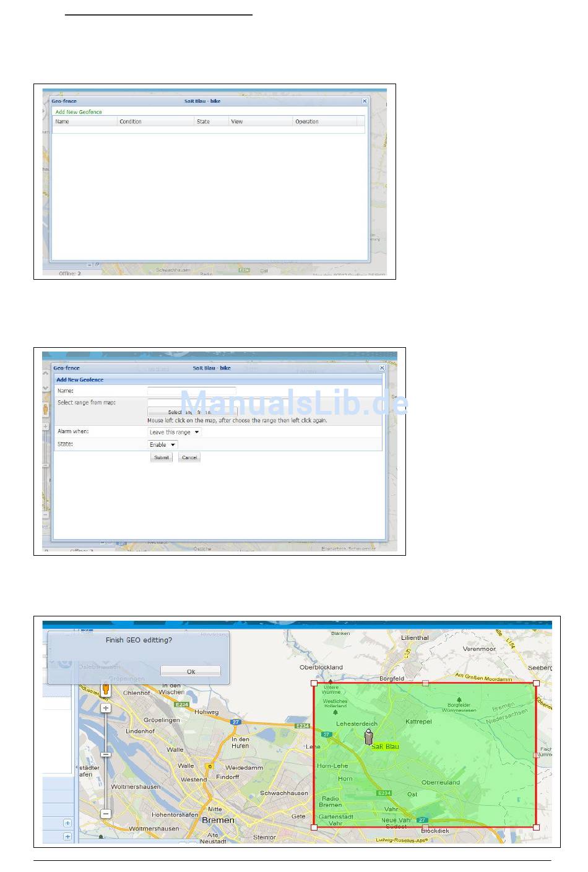Image resolution: width=588 pixels, height=872 pixels.
Task: Open the Alarm when dropdown
Action: [175, 432]
